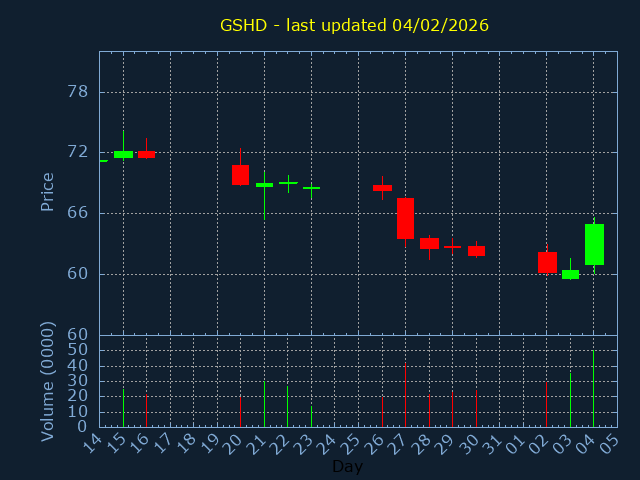This screenshot has height=480, width=640.
Task: Select the red candle on day 20
Action: [240, 175]
